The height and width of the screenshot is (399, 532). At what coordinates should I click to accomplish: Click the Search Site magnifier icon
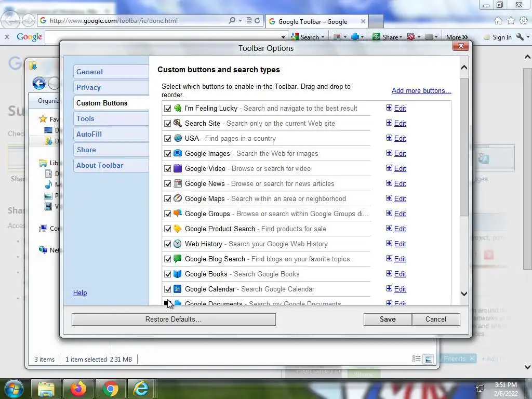tap(178, 123)
